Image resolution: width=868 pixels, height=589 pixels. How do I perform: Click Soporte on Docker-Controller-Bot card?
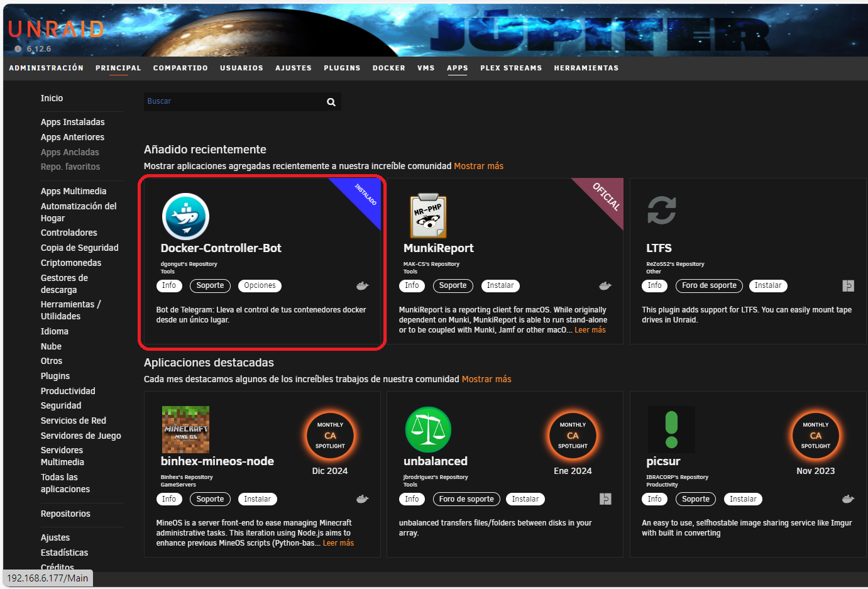210,286
